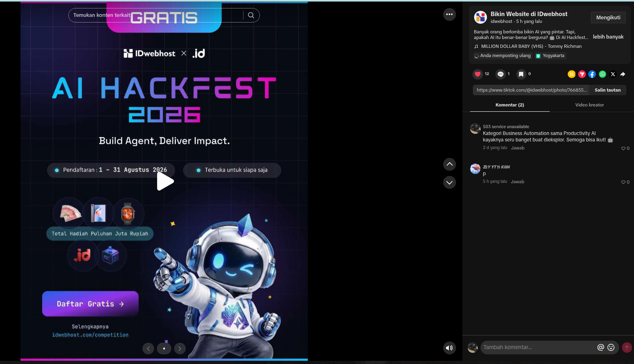Post comment with the red arrow button
634x364 pixels.
pyautogui.click(x=627, y=348)
